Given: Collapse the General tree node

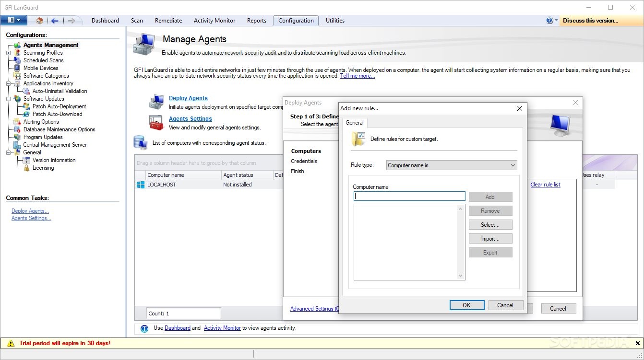Looking at the screenshot, I should click(8, 152).
